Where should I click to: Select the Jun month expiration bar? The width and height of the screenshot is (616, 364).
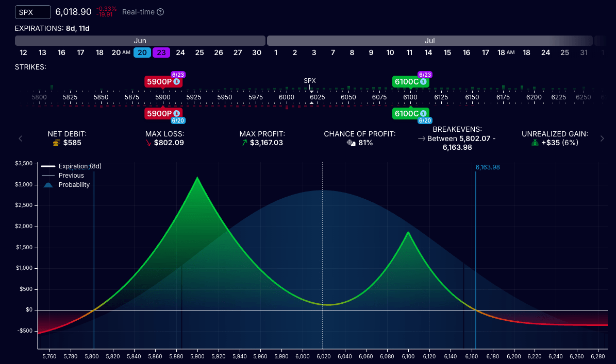[x=140, y=41]
